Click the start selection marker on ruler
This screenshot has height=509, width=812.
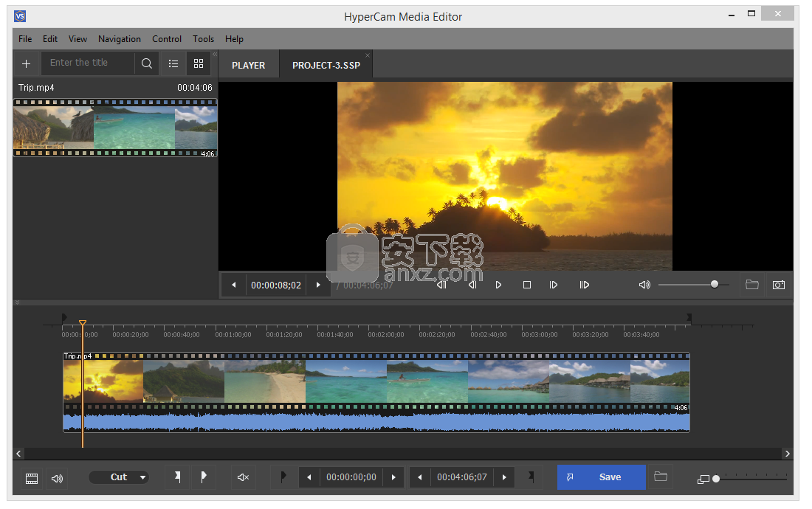64,317
